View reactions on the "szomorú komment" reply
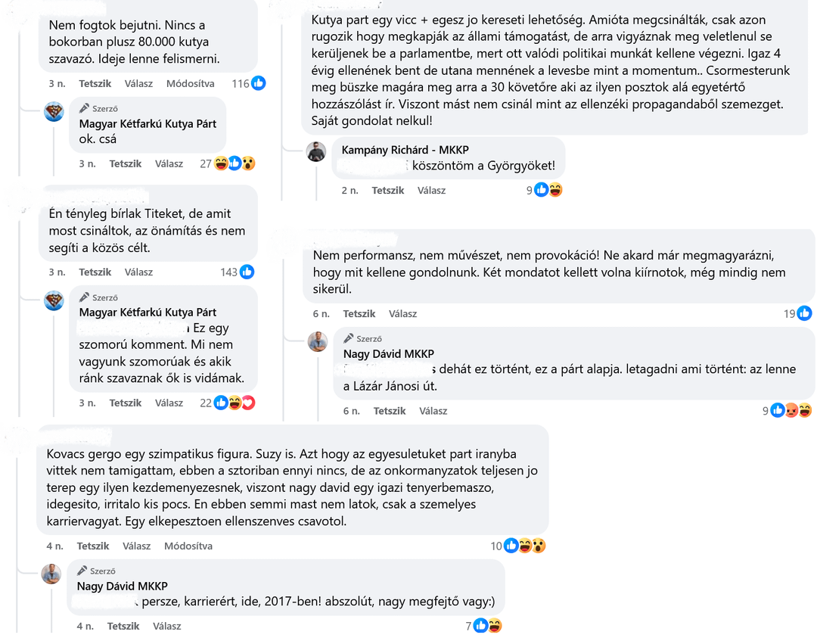This screenshot has height=644, width=817. tap(235, 403)
